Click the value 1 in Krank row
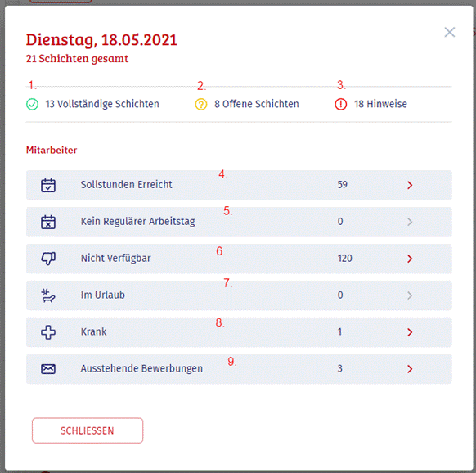This screenshot has width=476, height=473. coord(339,331)
